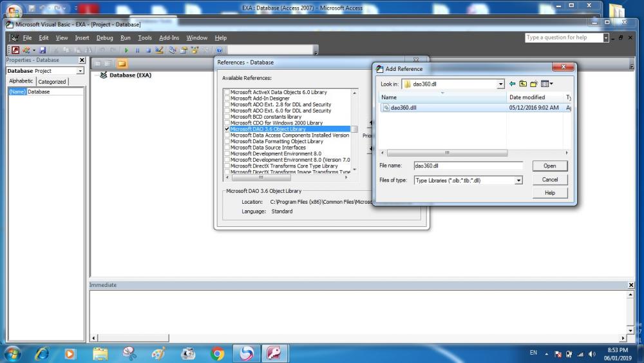The image size is (644, 363).
Task: Check Microsoft BCD constants library
Action: (227, 117)
